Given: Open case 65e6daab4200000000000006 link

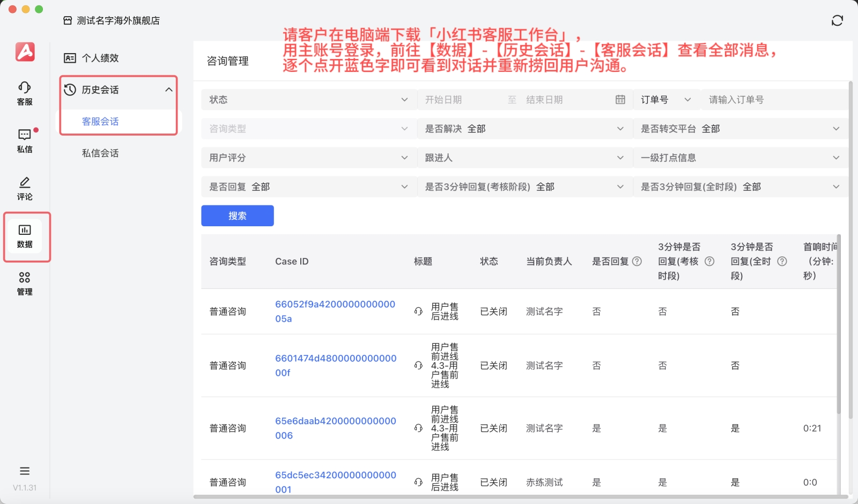Looking at the screenshot, I should click(336, 428).
